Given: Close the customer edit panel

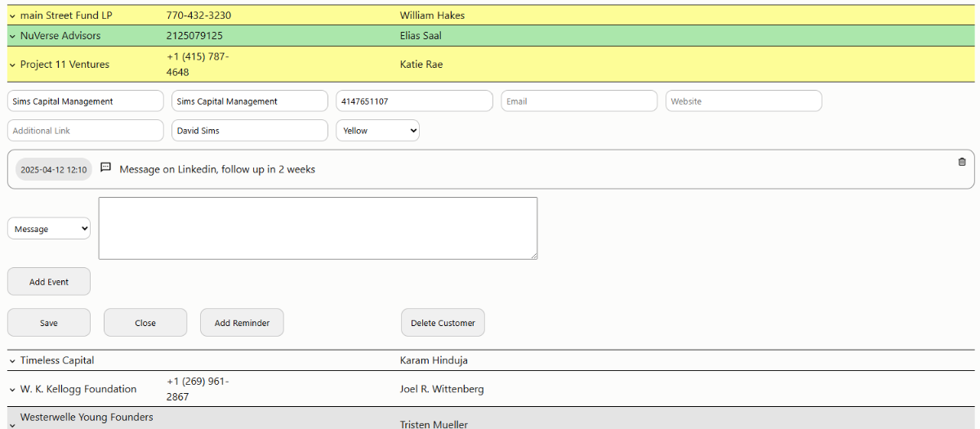Looking at the screenshot, I should (x=145, y=323).
